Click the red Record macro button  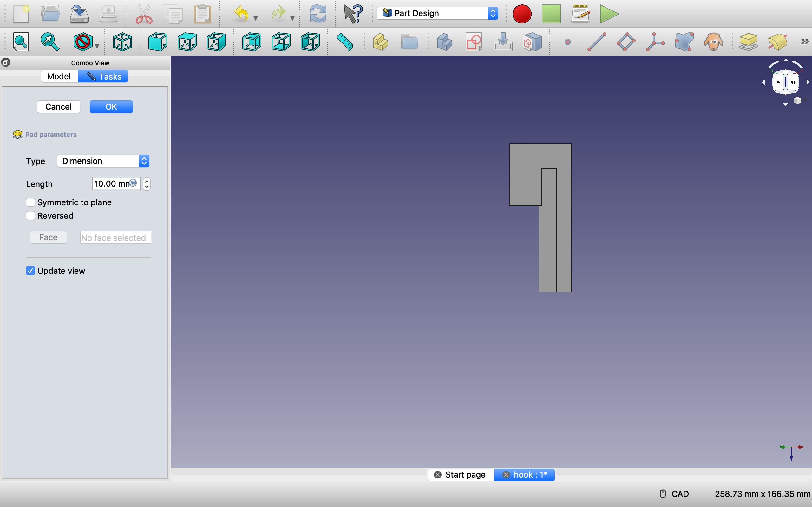[x=522, y=14]
